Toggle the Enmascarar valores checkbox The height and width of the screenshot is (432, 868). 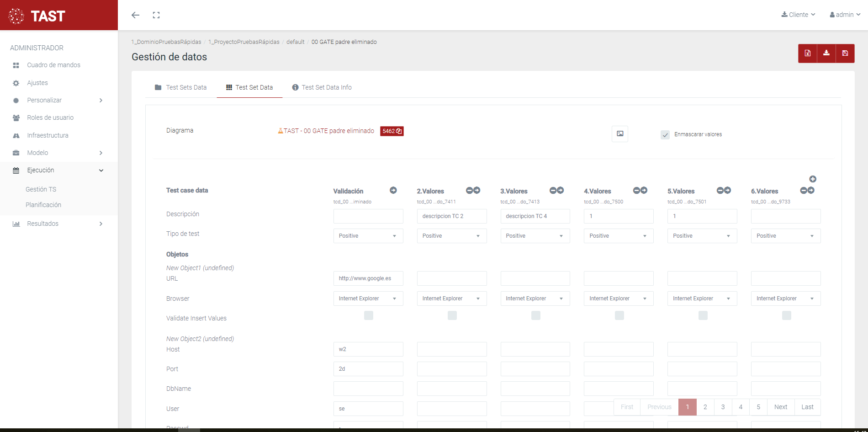click(665, 135)
